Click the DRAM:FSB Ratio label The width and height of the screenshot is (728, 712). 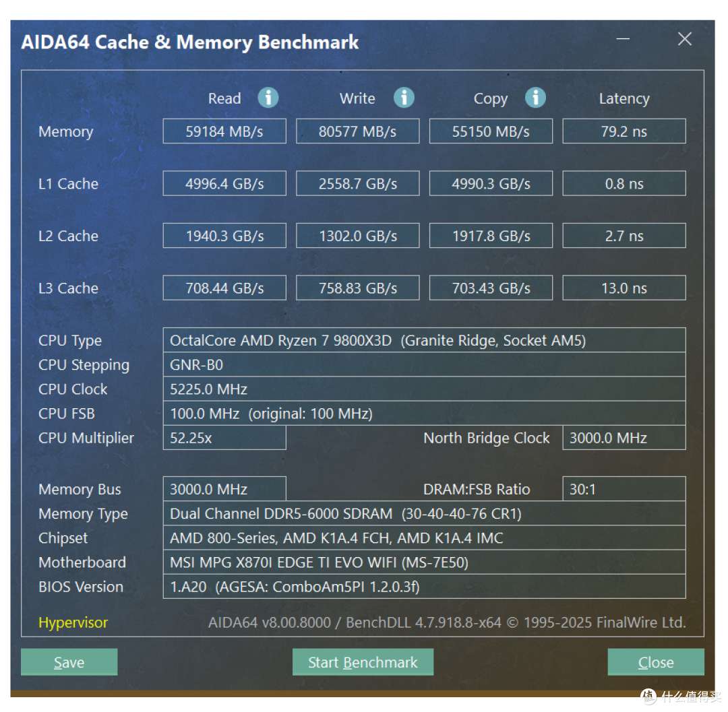tap(477, 489)
